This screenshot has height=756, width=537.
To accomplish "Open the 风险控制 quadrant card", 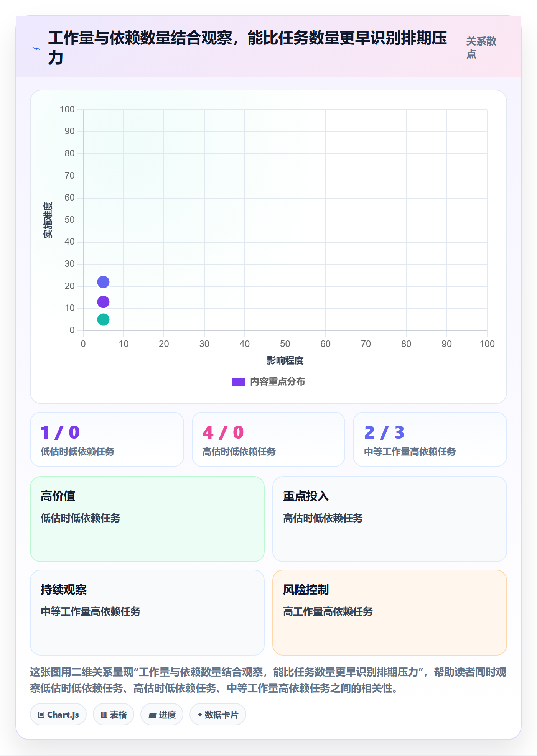I will click(x=390, y=613).
